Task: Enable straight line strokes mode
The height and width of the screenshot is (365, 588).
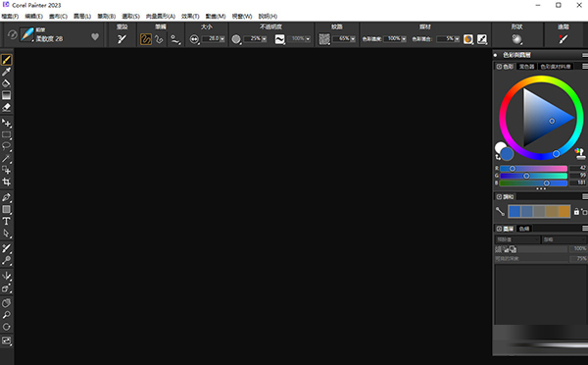Action: point(159,39)
